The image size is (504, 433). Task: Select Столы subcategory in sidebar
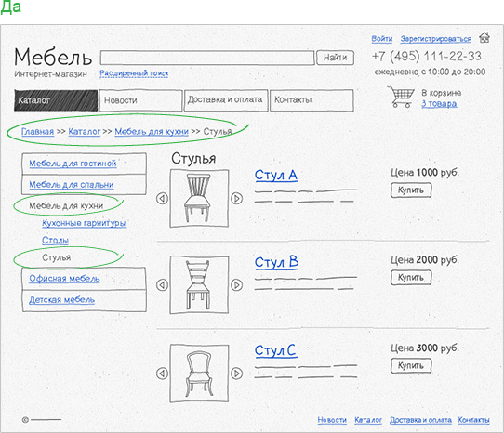55,241
